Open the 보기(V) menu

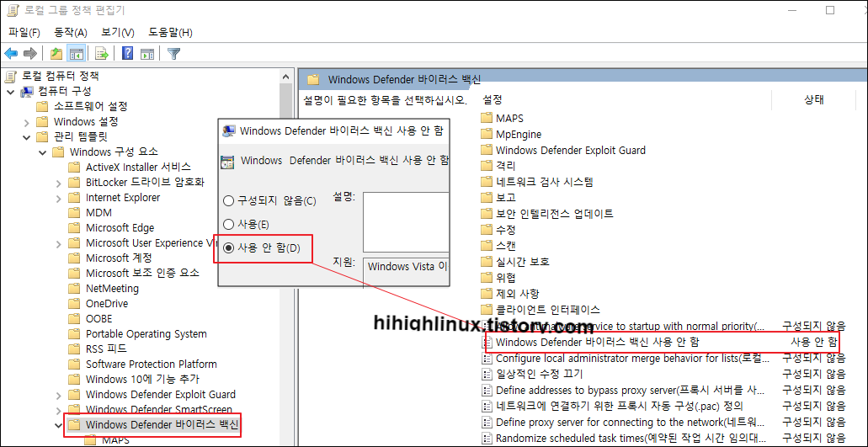coord(118,33)
